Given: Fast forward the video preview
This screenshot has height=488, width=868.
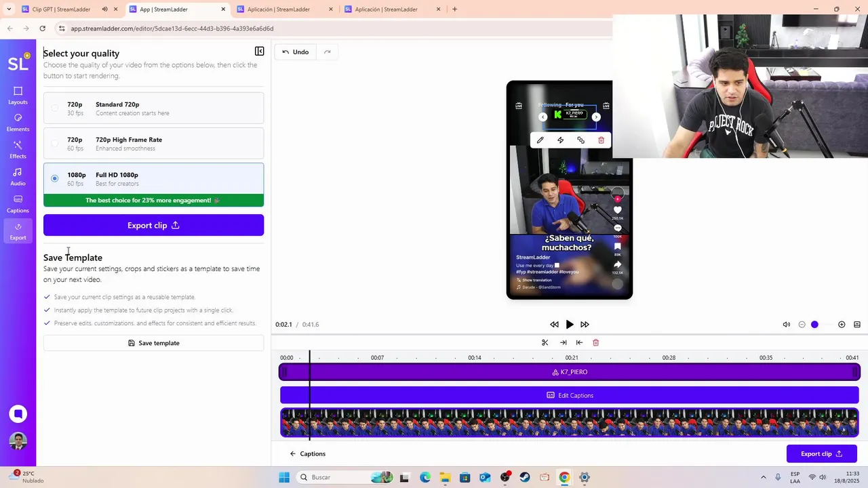Looking at the screenshot, I should click(585, 325).
